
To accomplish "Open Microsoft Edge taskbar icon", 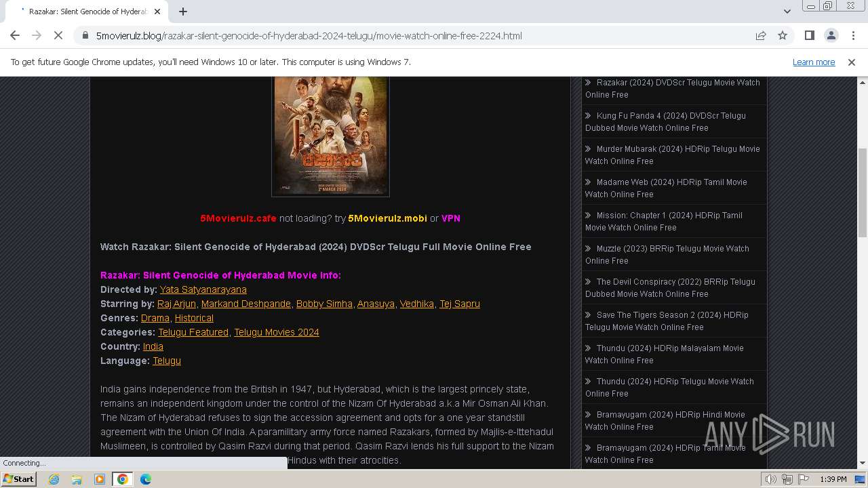I will [x=146, y=479].
